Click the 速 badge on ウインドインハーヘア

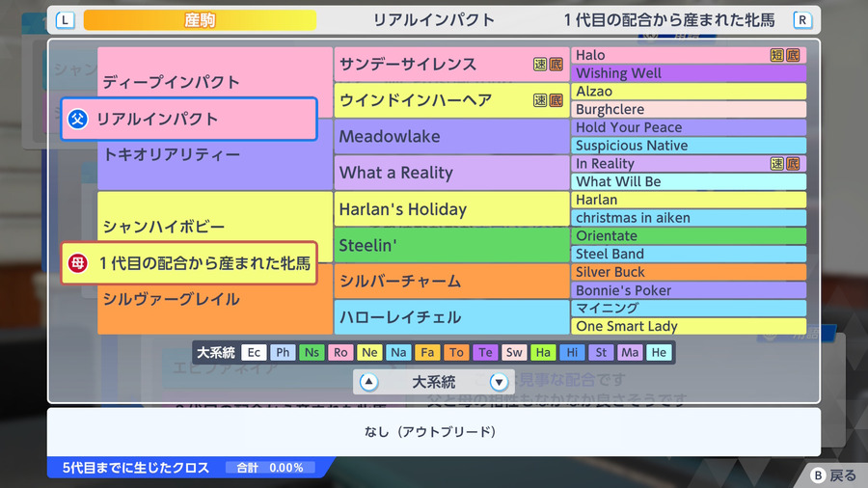tap(540, 100)
